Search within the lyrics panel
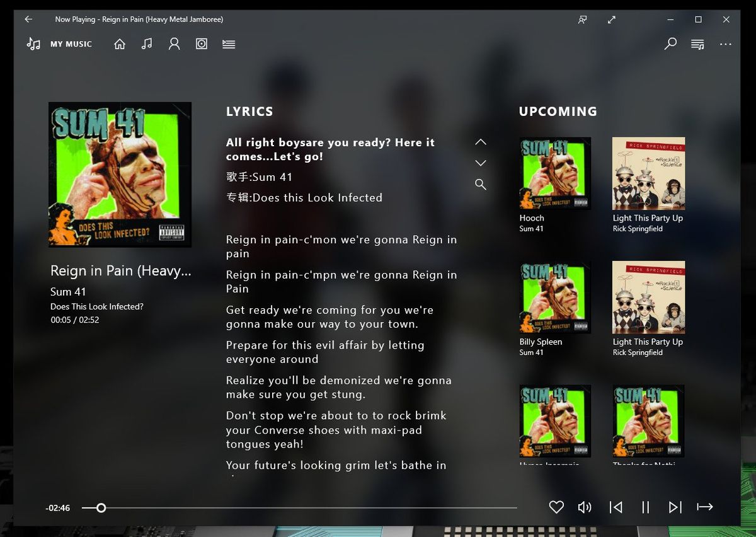This screenshot has width=756, height=537. click(481, 184)
